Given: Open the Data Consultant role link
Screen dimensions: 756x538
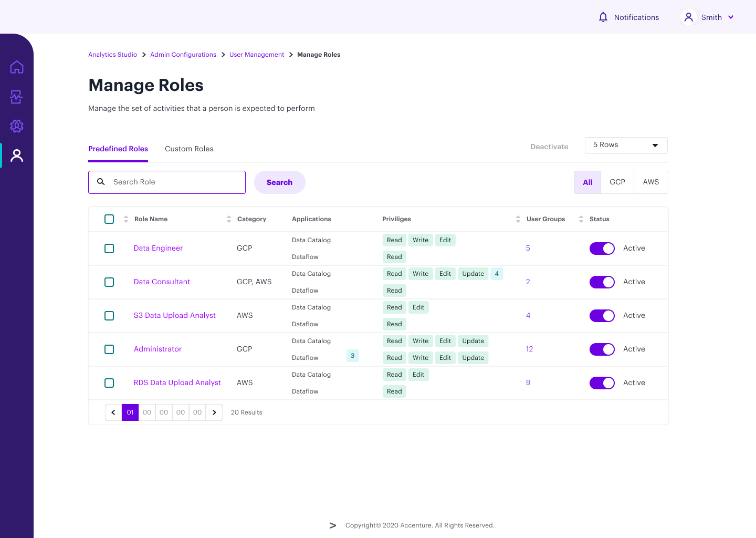Looking at the screenshot, I should pyautogui.click(x=162, y=282).
